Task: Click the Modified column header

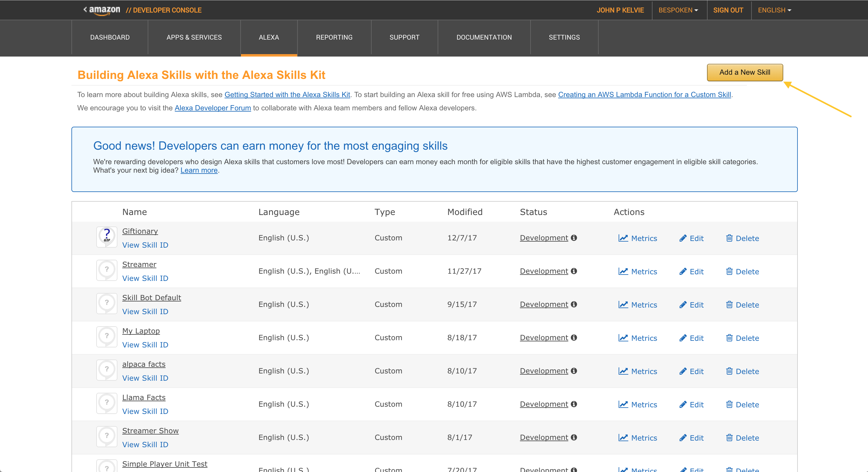Action: pos(465,212)
